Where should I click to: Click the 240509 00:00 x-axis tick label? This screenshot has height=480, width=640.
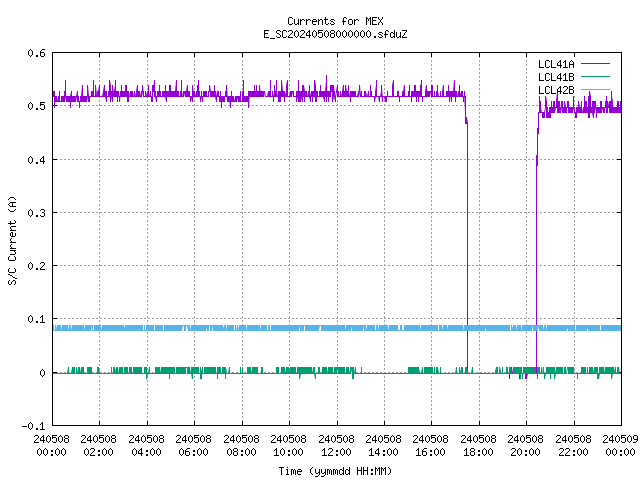(620, 446)
